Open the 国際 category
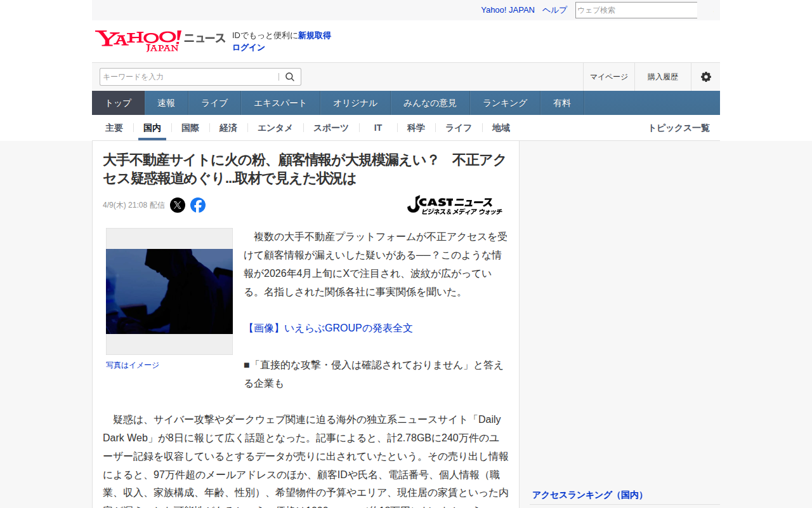This screenshot has height=508, width=812. 190,128
